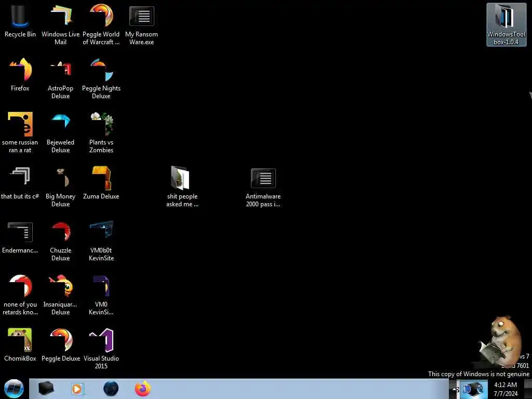Launch Firefox from the taskbar
The height and width of the screenshot is (399, 532).
click(143, 389)
